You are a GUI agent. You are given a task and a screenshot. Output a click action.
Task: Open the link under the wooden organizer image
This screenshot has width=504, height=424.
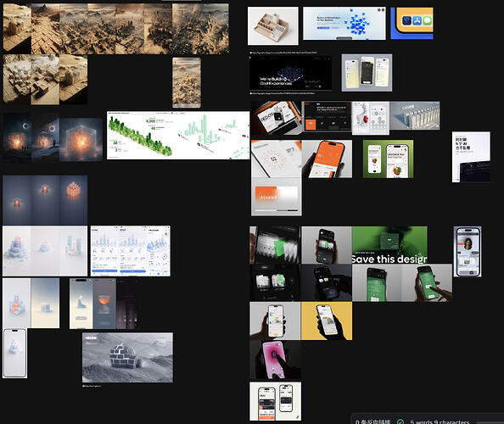283,53
